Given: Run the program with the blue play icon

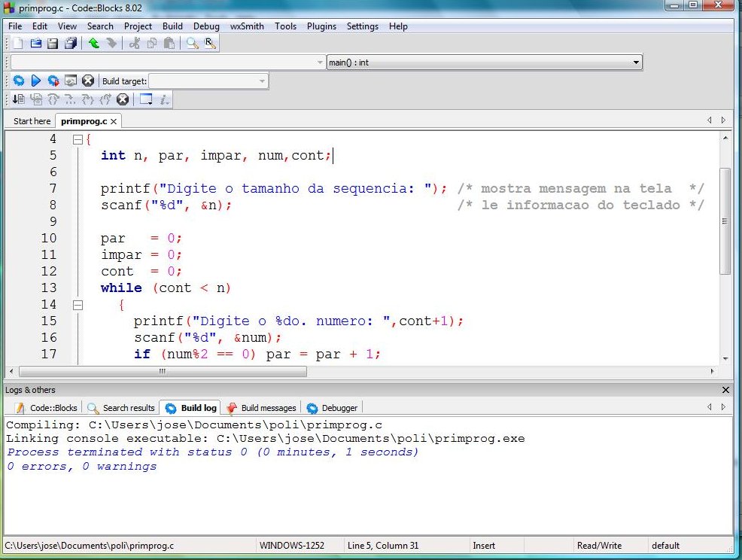Looking at the screenshot, I should [x=35, y=81].
